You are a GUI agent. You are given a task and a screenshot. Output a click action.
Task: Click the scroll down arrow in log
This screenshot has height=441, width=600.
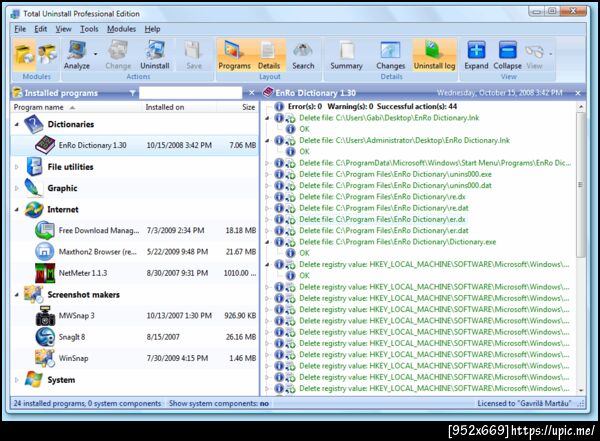(581, 390)
